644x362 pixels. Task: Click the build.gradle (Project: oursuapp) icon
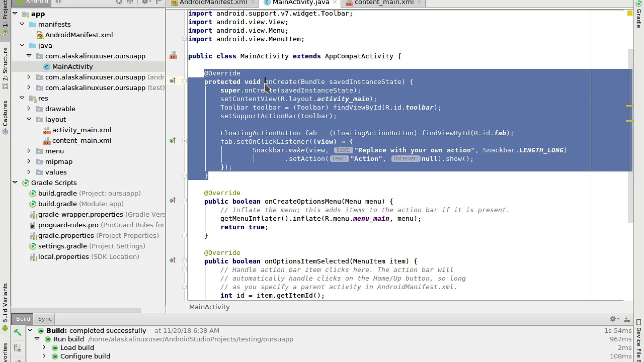(x=33, y=194)
